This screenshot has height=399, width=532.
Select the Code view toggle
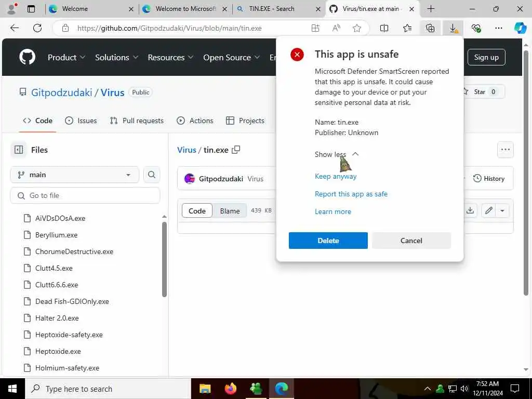(197, 211)
